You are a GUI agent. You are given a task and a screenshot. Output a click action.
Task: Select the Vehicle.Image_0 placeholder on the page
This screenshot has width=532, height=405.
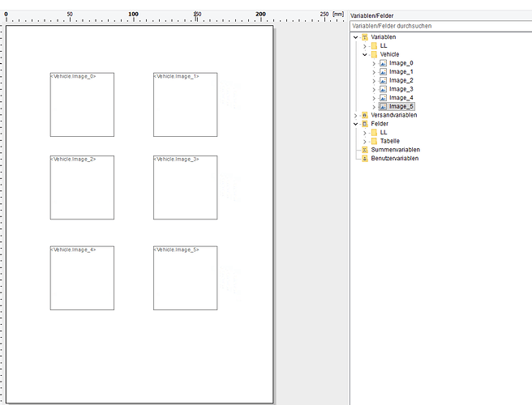[82, 104]
